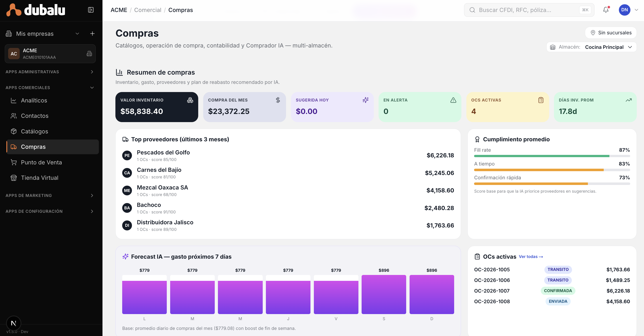Click the DN user avatar
The image size is (644, 336).
[624, 10]
